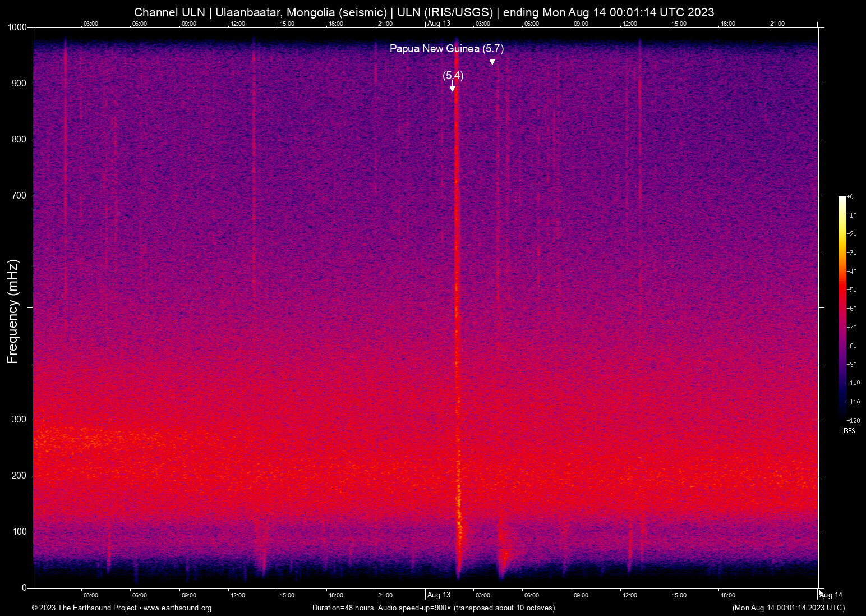
Task: Select the '-30' value on the color scale
Action: (x=852, y=253)
